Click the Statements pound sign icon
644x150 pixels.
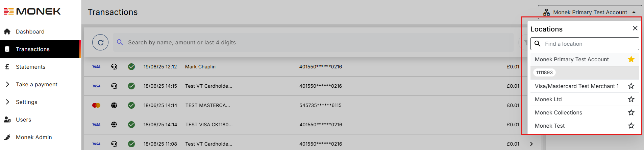pyautogui.click(x=7, y=67)
